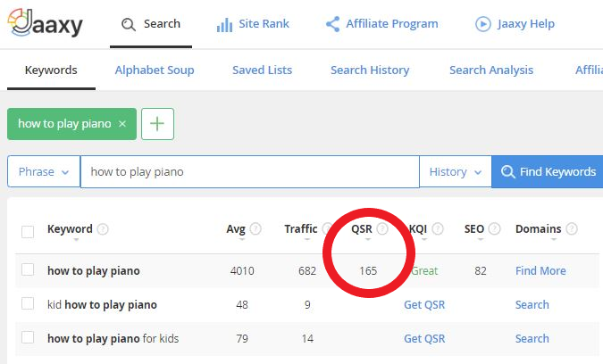Click the keyword search input field
The height and width of the screenshot is (364, 603).
250,171
